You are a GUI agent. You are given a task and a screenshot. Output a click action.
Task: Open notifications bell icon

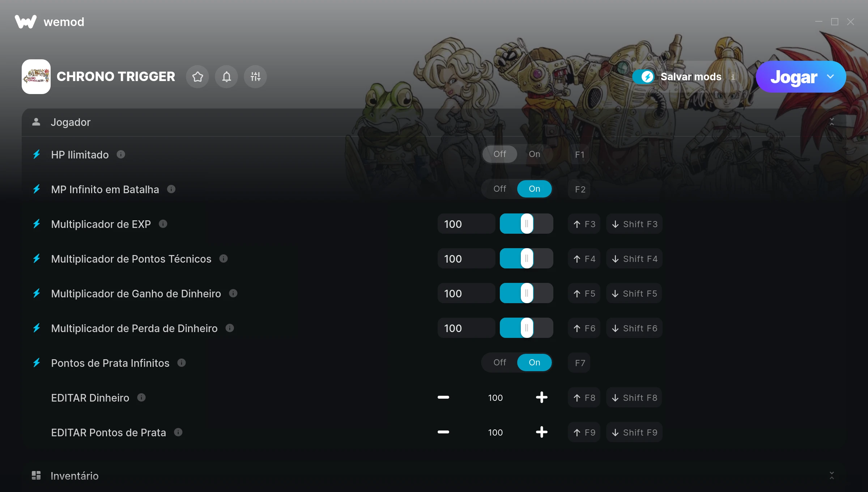pos(226,77)
